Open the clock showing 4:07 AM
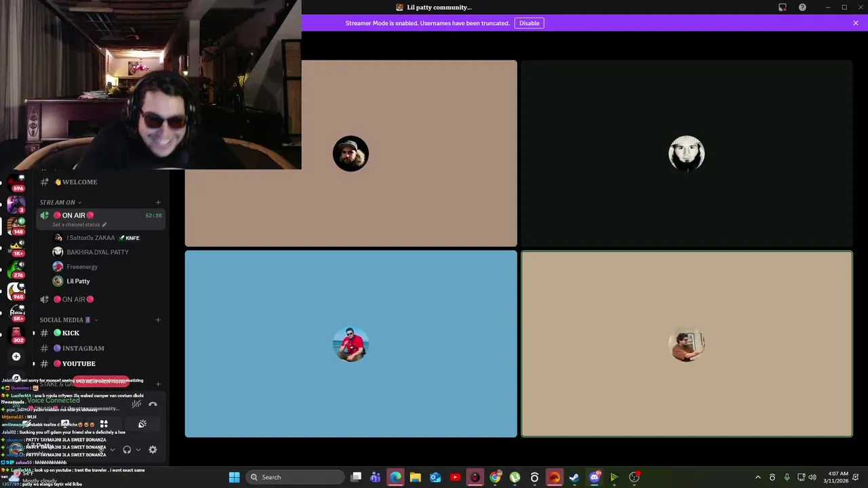 837,477
